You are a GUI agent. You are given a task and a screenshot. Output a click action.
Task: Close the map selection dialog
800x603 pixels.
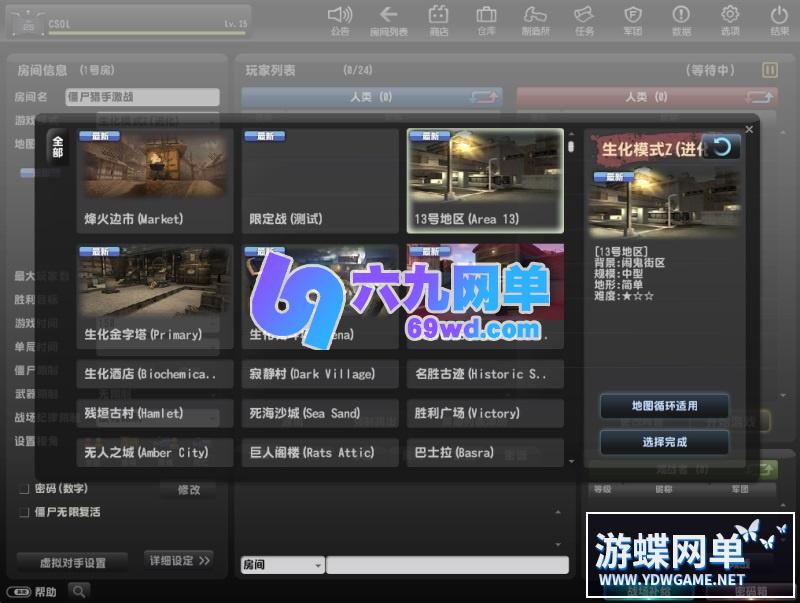tap(749, 130)
